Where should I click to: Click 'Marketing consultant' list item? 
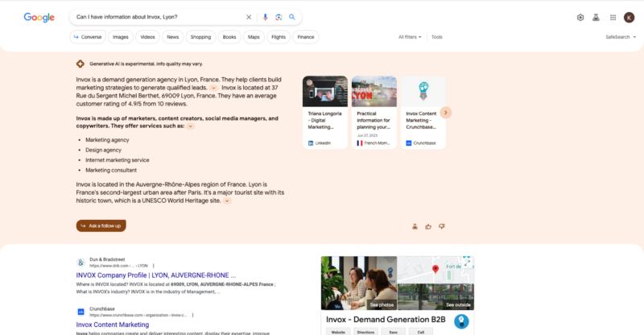[111, 170]
